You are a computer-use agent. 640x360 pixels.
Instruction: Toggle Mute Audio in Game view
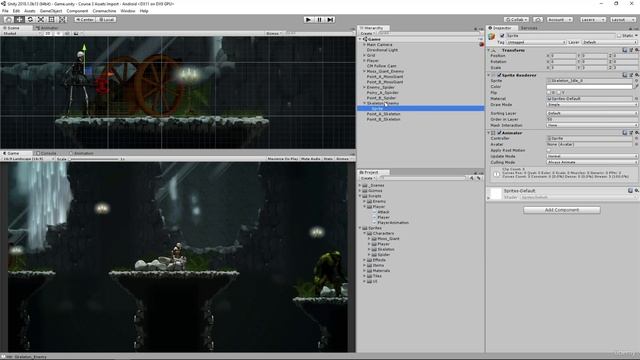click(x=311, y=159)
